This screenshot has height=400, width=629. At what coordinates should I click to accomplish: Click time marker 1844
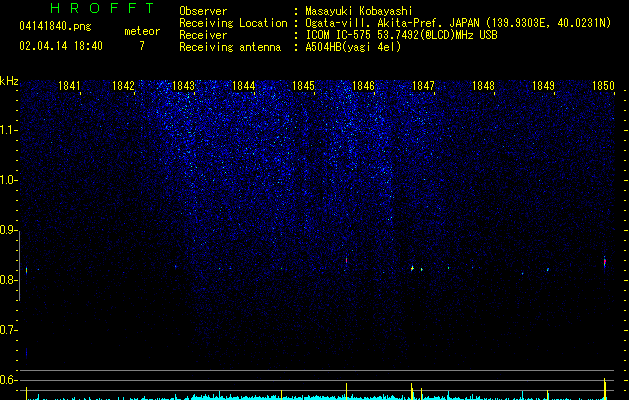click(243, 86)
